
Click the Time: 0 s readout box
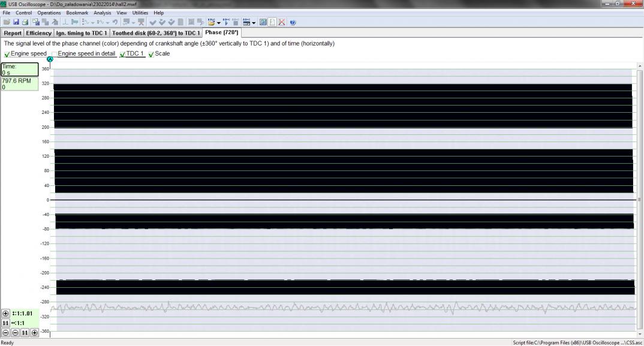point(19,70)
